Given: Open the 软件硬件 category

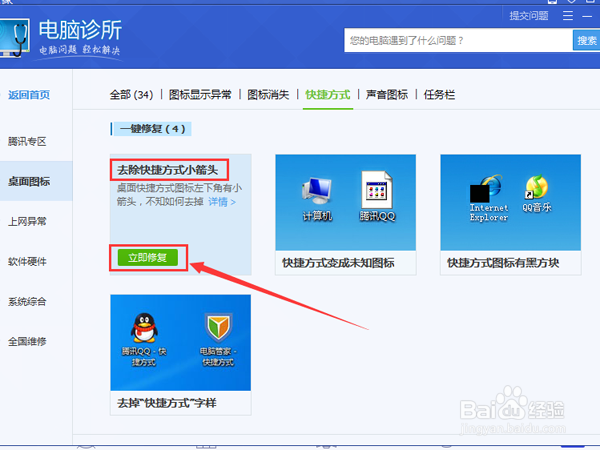Looking at the screenshot, I should click(x=27, y=262).
